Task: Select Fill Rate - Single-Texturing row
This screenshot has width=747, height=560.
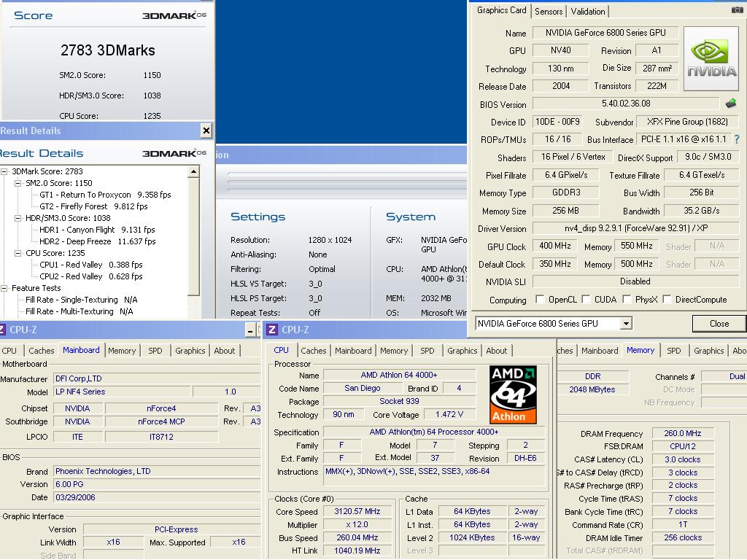Action: (82, 300)
